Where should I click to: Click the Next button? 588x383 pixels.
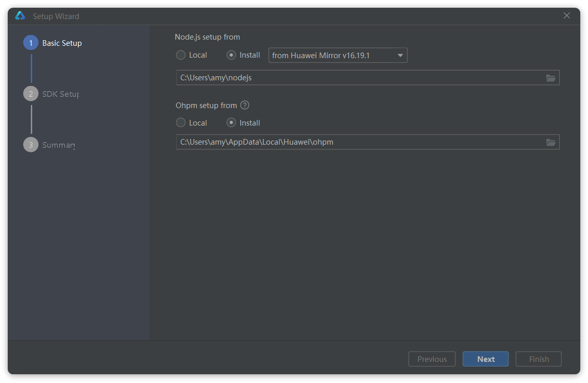point(485,359)
